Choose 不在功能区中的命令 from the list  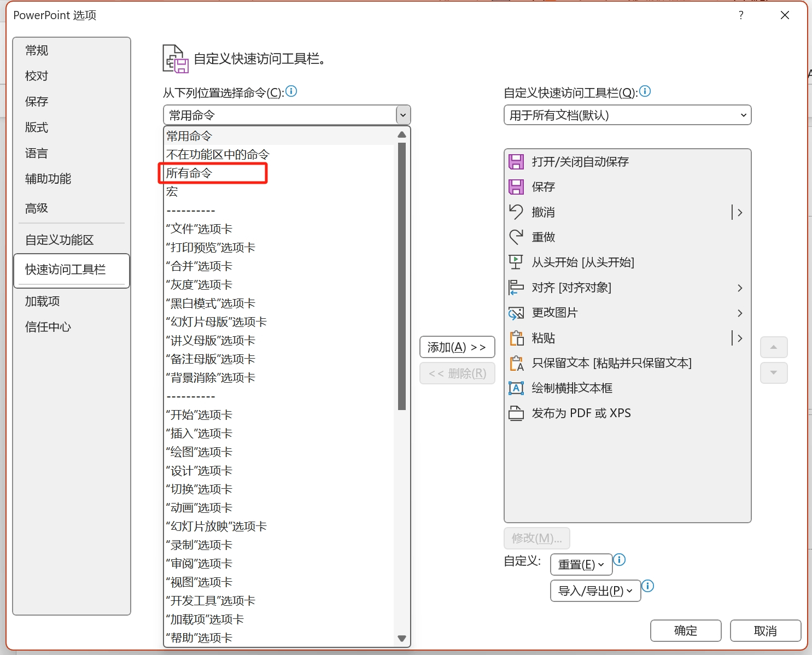point(279,155)
